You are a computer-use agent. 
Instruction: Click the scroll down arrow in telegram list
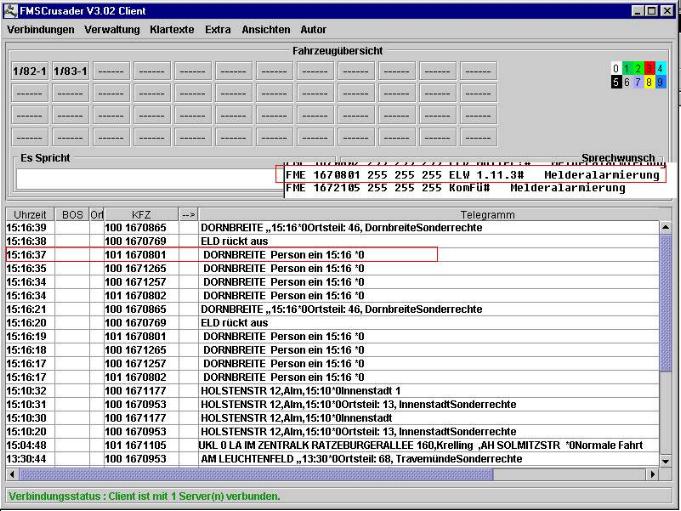click(x=665, y=459)
